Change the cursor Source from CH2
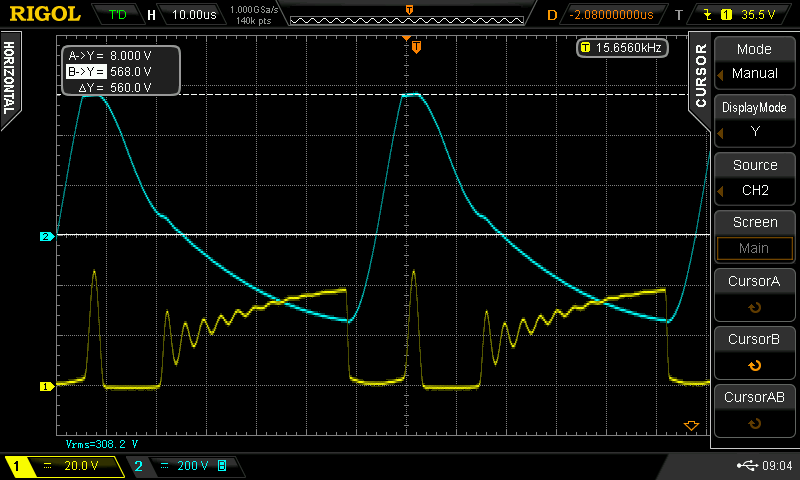Screen dimensions: 800x480 coord(754,179)
